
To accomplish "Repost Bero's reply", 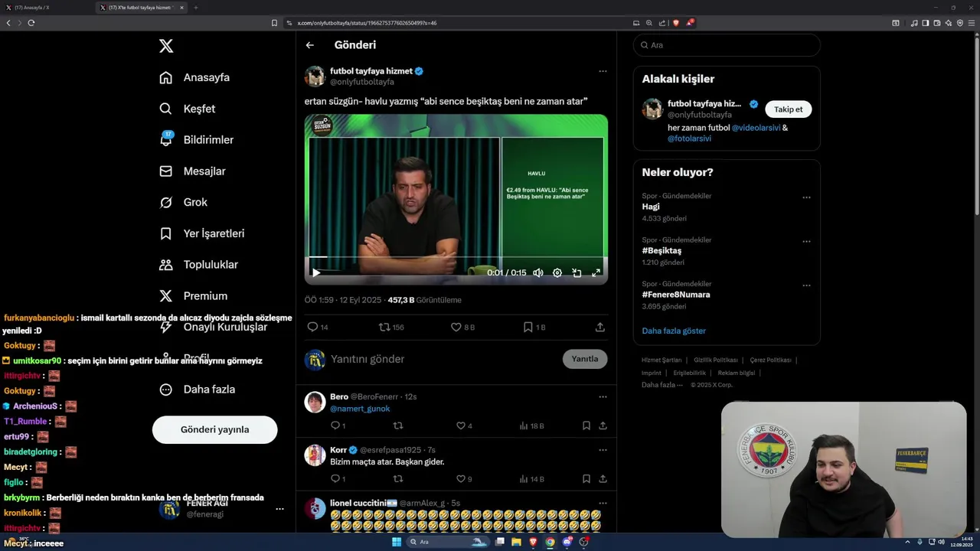I will 397,425.
